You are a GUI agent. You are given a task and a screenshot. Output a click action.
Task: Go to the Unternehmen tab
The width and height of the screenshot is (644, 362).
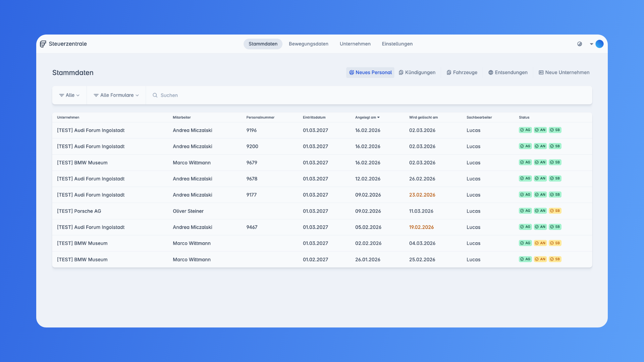(x=355, y=44)
